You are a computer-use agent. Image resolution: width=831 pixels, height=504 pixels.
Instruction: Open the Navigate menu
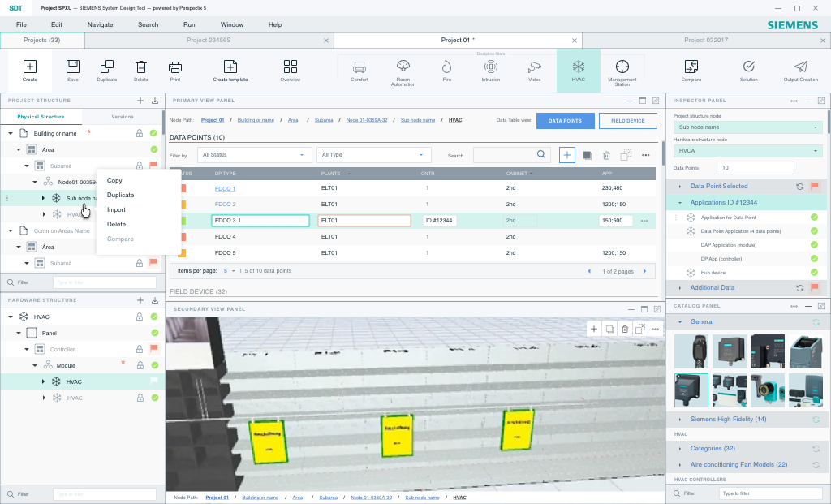pos(100,24)
